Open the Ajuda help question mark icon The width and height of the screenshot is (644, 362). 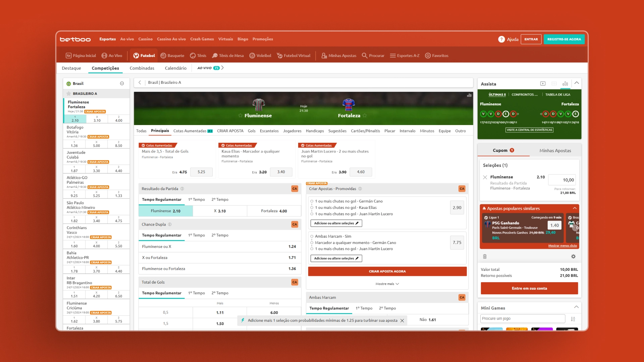coord(501,39)
